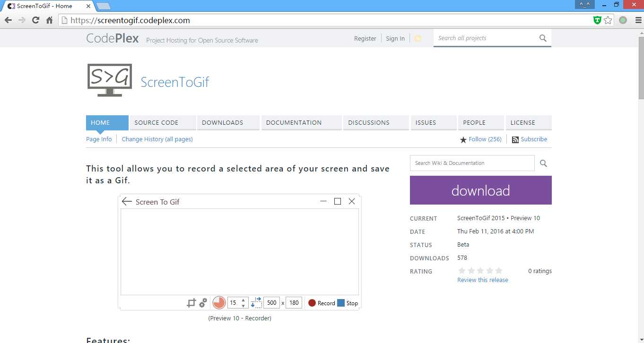Click the fps stepper arrows beside 15
Screen dimensions: 644x343
[244, 303]
